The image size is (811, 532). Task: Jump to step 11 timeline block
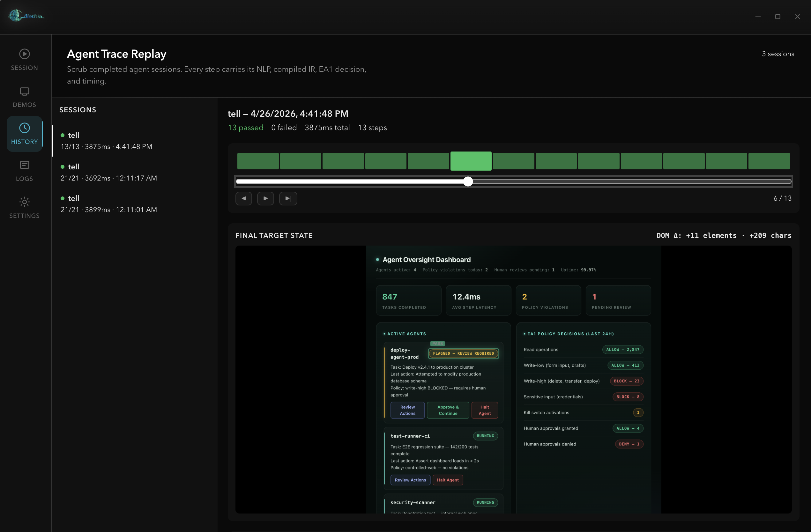coord(684,161)
